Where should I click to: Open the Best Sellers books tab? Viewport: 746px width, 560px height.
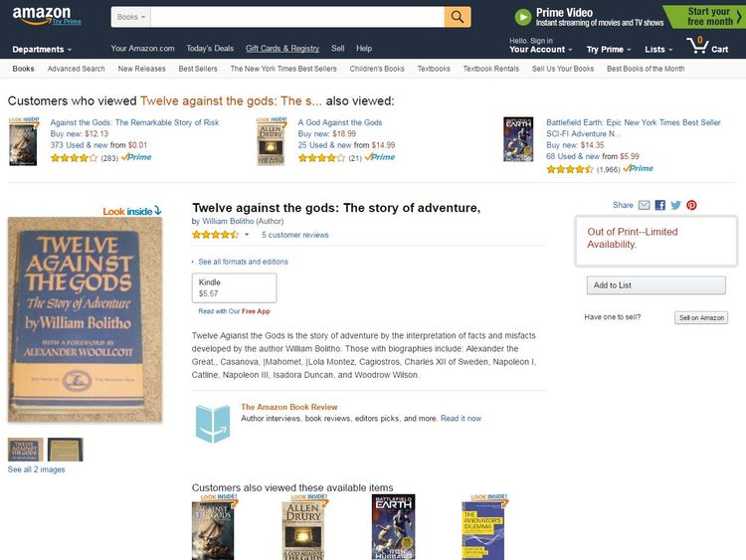[198, 69]
